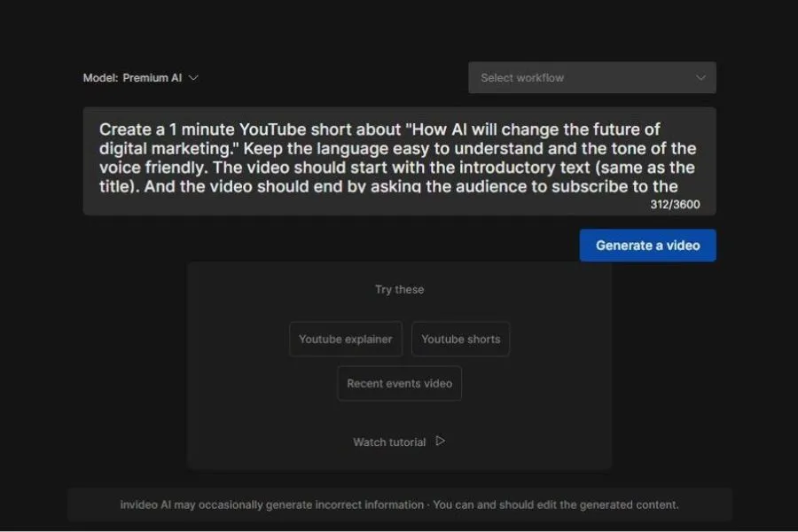Click the Premium AI model name

pyautogui.click(x=153, y=78)
